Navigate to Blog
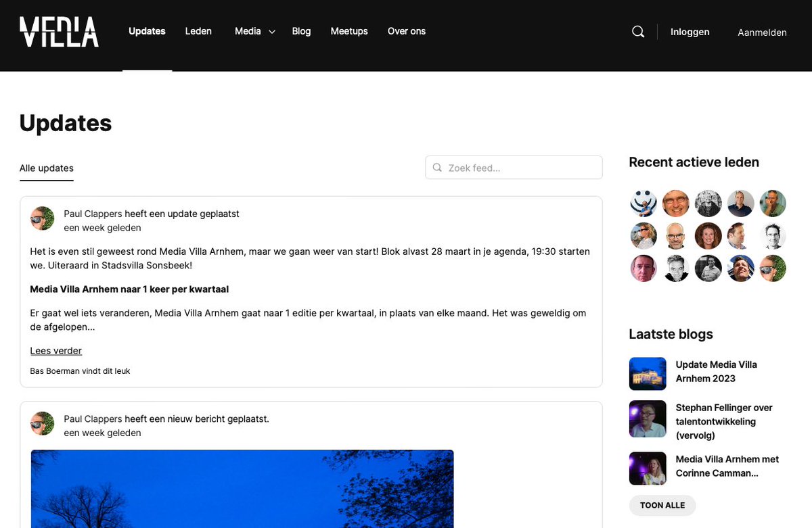 [301, 31]
